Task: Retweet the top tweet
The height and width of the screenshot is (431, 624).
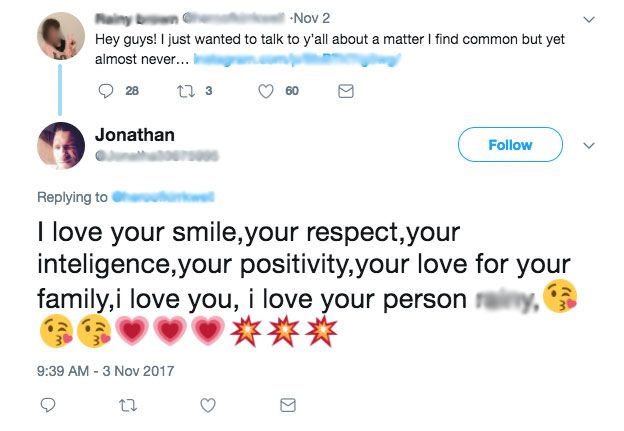Action: point(186,91)
